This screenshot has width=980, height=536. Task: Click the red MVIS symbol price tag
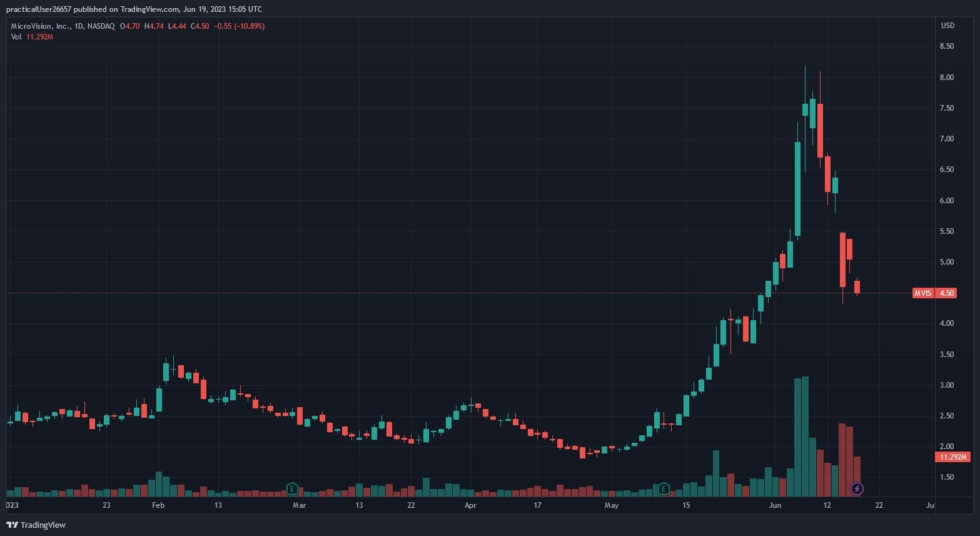pyautogui.click(x=923, y=293)
